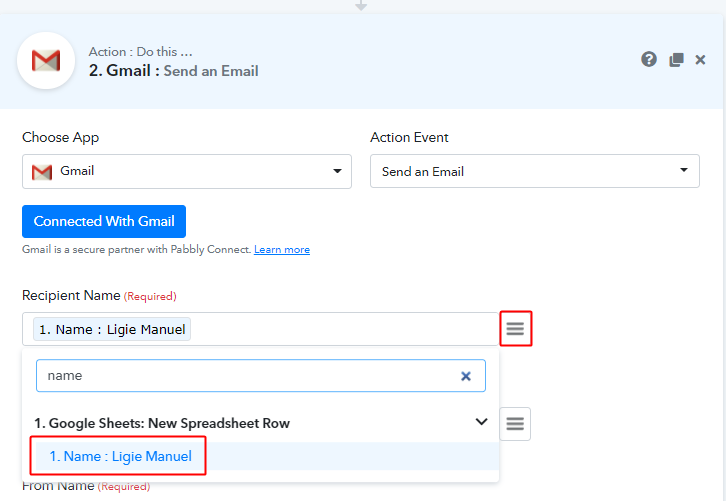Click the Connected With Gmail button

pos(104,221)
